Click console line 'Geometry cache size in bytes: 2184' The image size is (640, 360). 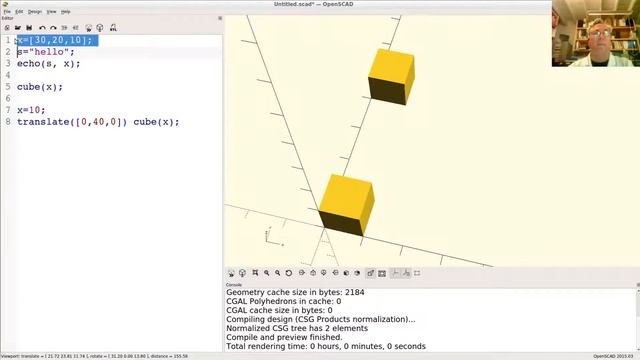point(295,292)
